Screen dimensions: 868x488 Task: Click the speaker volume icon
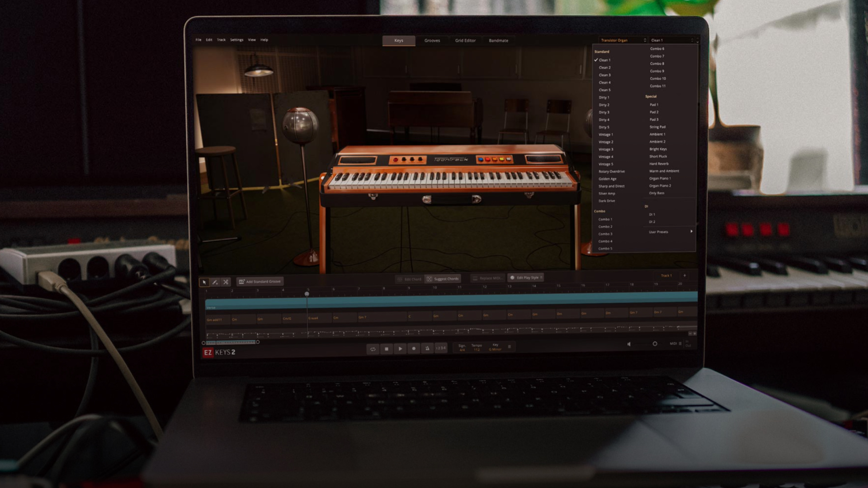629,344
